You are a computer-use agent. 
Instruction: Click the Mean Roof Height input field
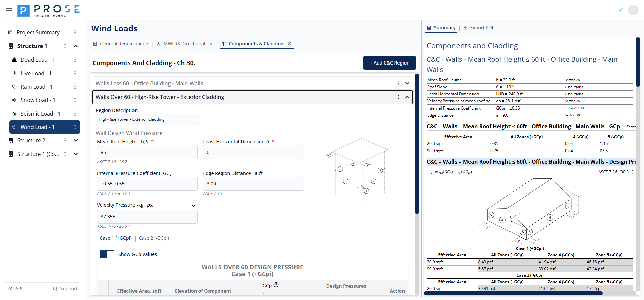[x=147, y=152]
